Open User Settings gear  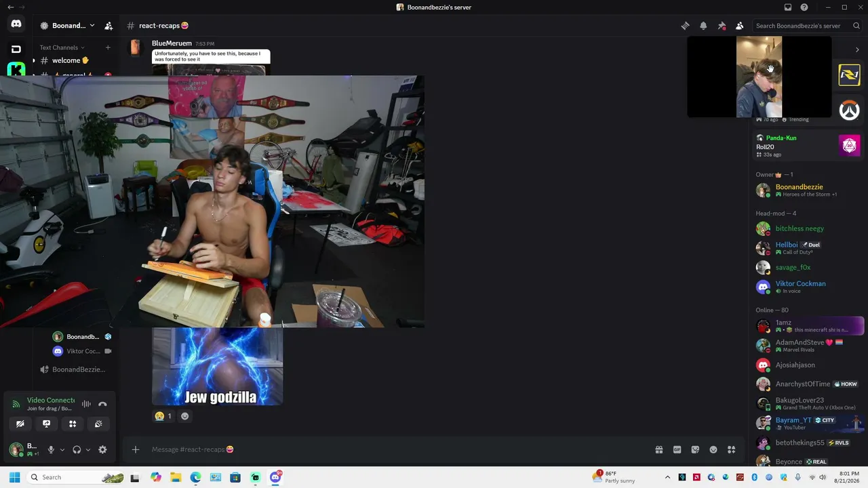(102, 449)
